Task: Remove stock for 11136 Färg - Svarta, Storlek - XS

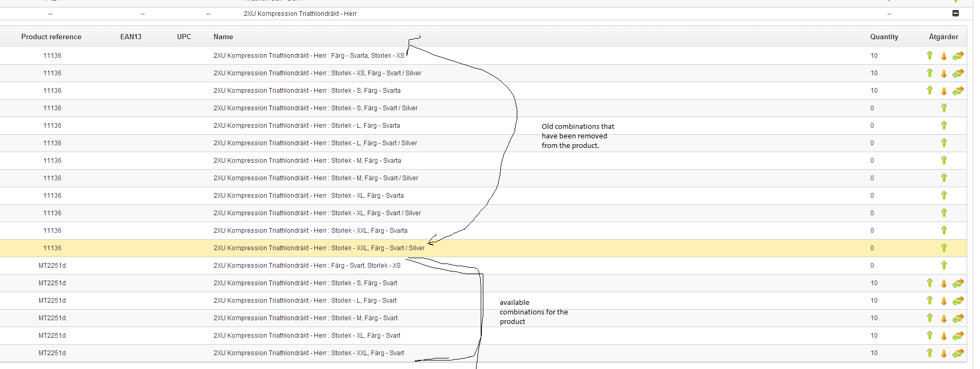Action: click(944, 56)
